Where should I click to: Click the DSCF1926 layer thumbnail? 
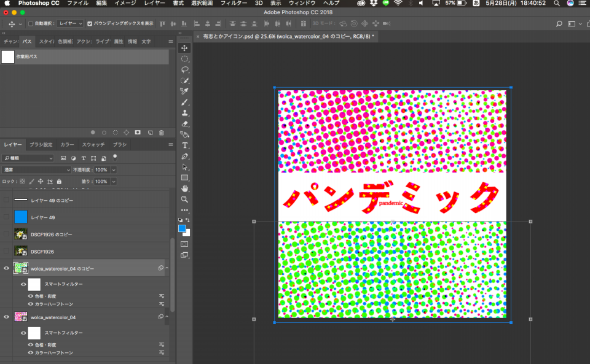click(x=21, y=252)
